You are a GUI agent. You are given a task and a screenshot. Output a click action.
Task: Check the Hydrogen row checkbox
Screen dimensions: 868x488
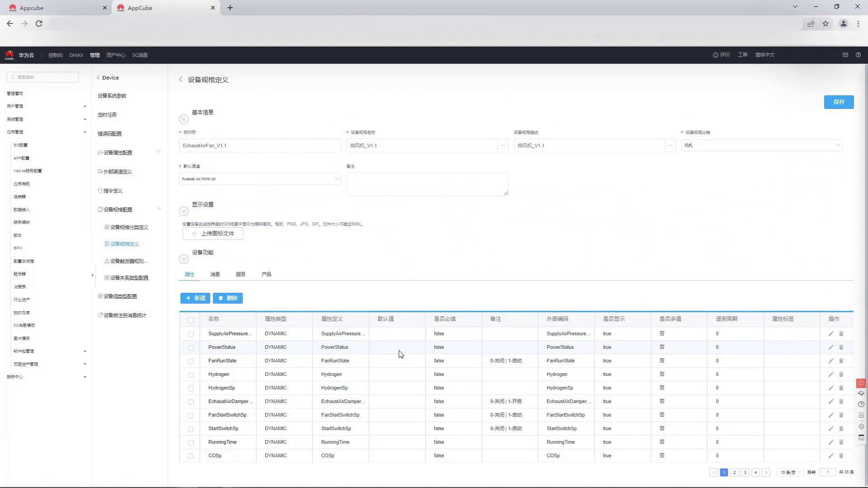191,375
